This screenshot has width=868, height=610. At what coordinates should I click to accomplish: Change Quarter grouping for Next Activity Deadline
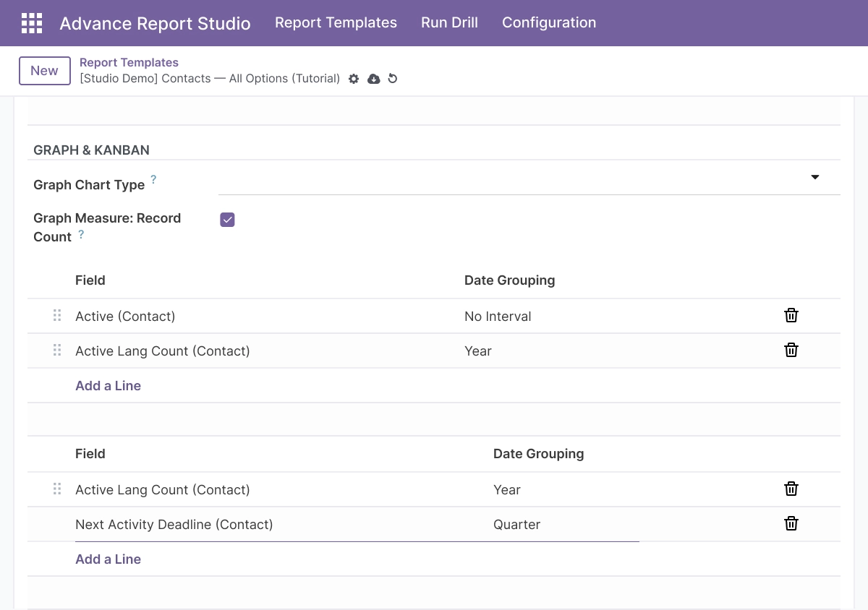pyautogui.click(x=516, y=525)
